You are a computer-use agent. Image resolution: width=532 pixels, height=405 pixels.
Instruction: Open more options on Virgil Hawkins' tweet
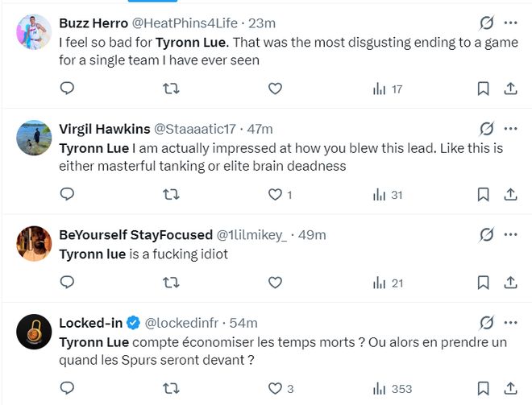(511, 128)
